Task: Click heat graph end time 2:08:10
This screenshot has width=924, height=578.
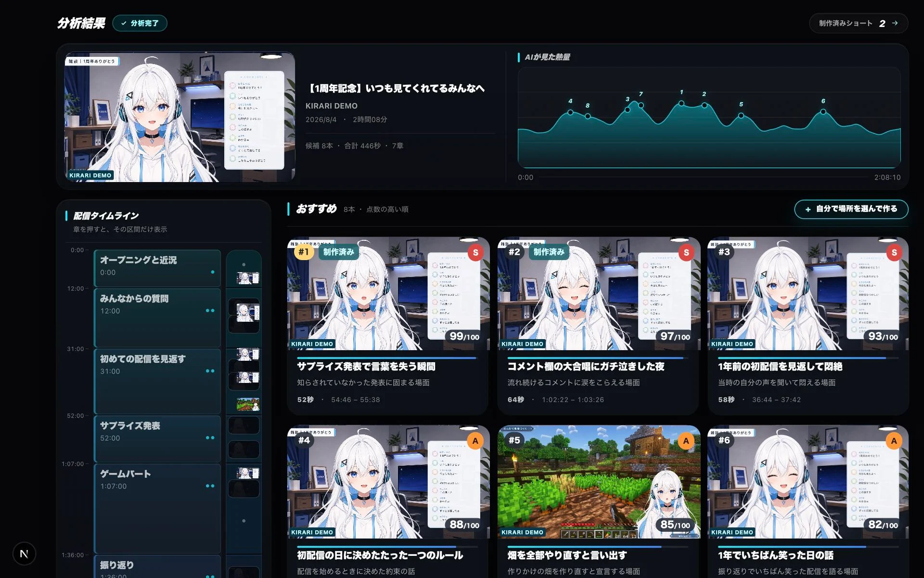Action: click(887, 177)
